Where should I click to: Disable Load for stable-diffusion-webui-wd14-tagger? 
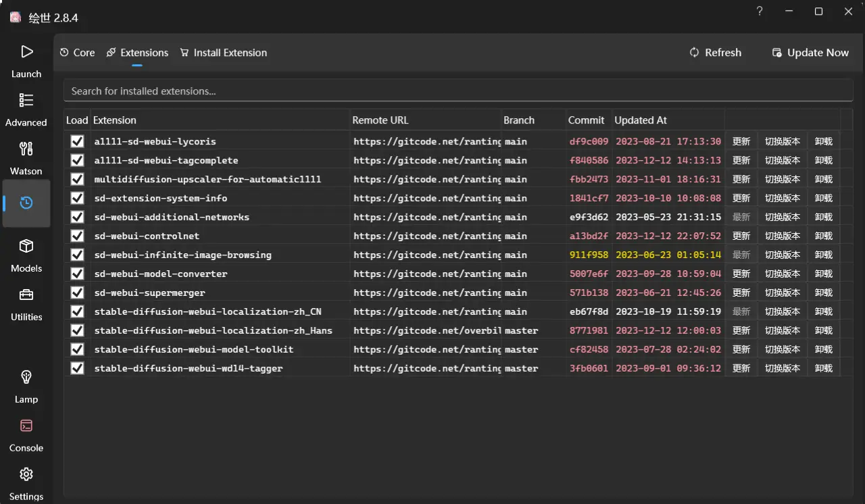77,368
